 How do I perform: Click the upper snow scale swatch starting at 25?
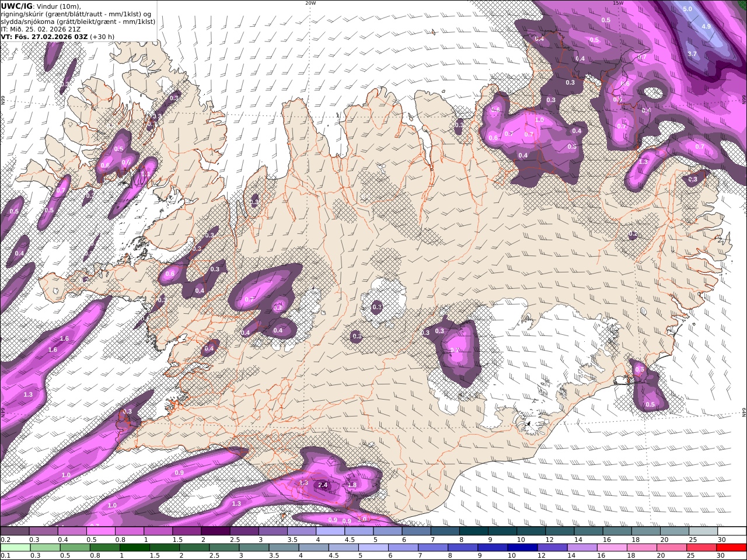click(x=704, y=531)
